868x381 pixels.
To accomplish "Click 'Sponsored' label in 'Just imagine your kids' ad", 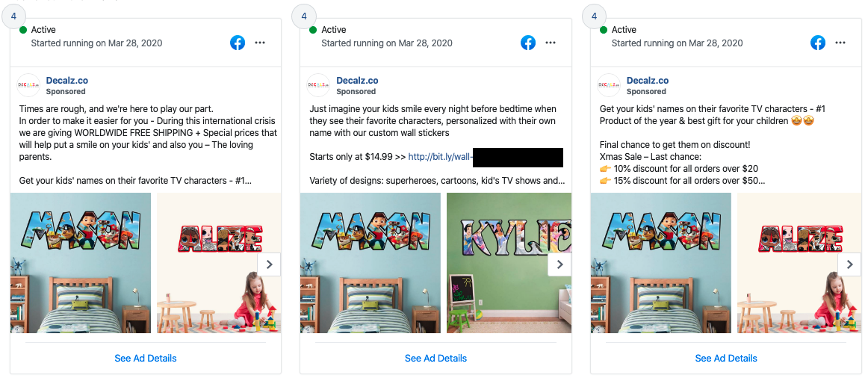I will [356, 91].
